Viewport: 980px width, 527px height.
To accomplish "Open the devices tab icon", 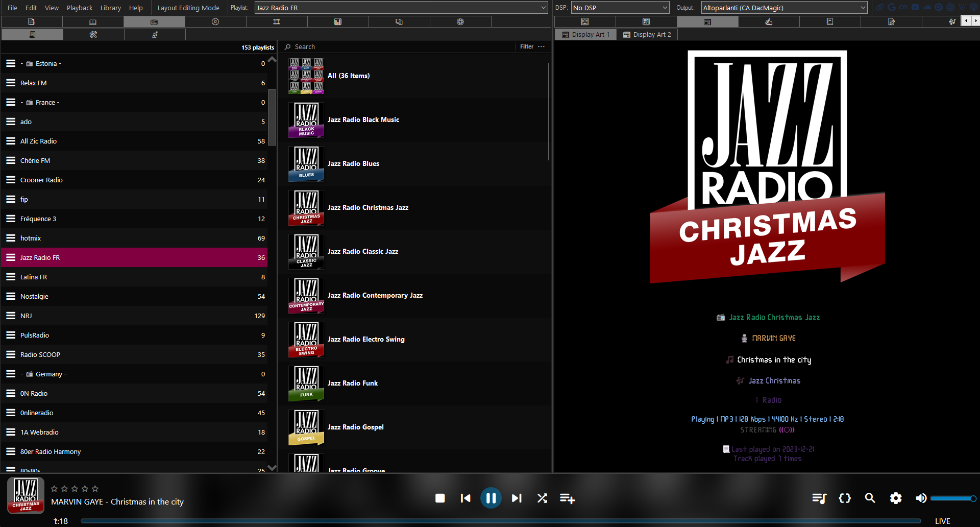I will click(x=399, y=21).
